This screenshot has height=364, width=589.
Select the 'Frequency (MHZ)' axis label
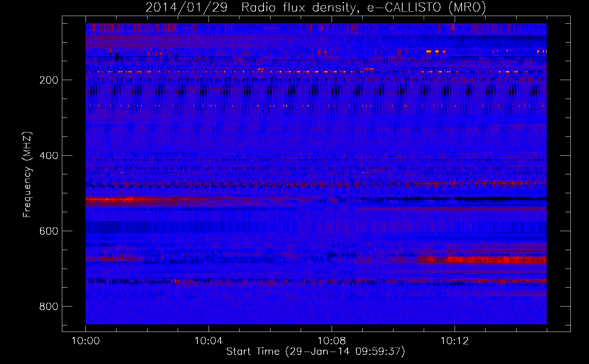tap(27, 174)
